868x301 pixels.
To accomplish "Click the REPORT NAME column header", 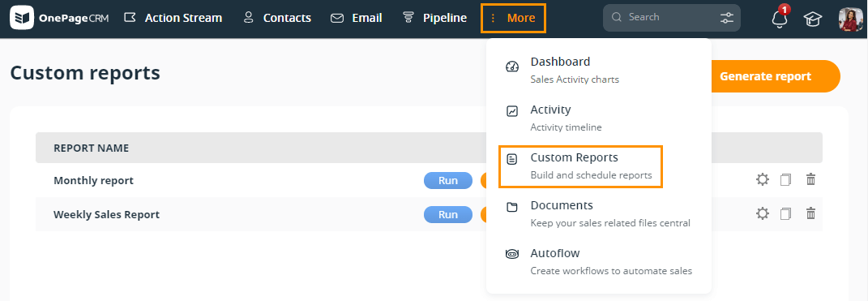I will [92, 148].
